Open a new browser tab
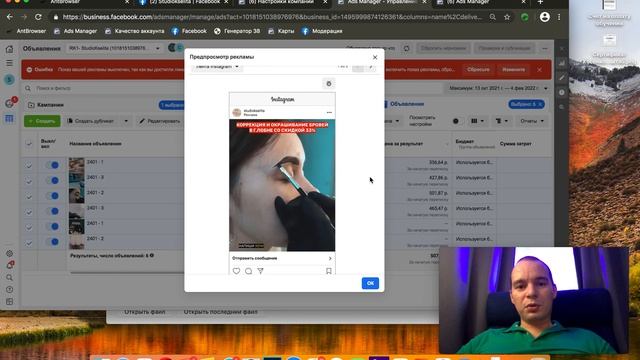The image size is (640, 360). tap(540, 2)
